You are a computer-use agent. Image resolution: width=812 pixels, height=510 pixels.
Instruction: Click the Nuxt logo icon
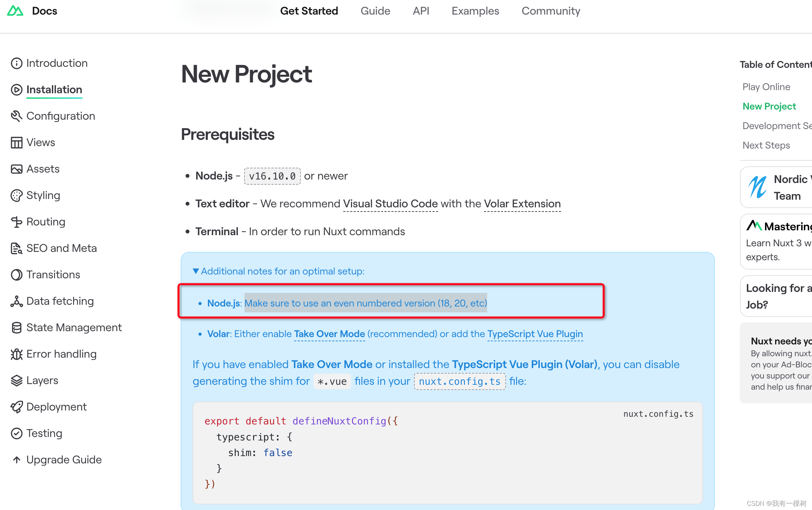(x=15, y=11)
